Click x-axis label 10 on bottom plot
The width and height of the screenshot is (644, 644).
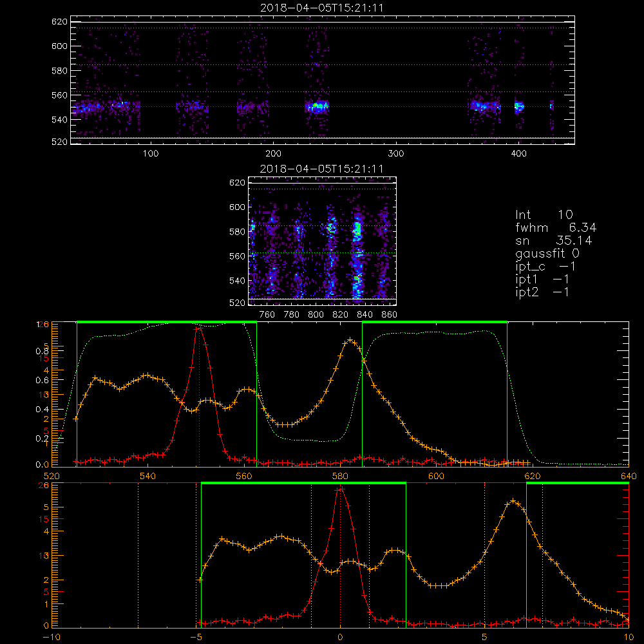(629, 637)
